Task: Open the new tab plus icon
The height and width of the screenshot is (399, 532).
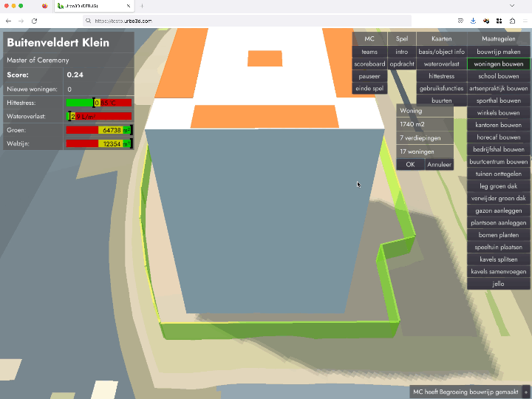Action: [142, 5]
